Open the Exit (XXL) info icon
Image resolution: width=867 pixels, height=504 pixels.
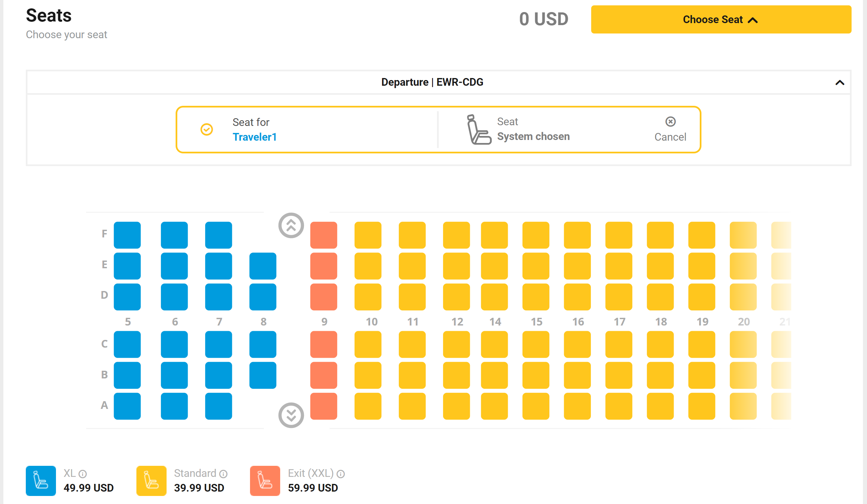point(340,474)
